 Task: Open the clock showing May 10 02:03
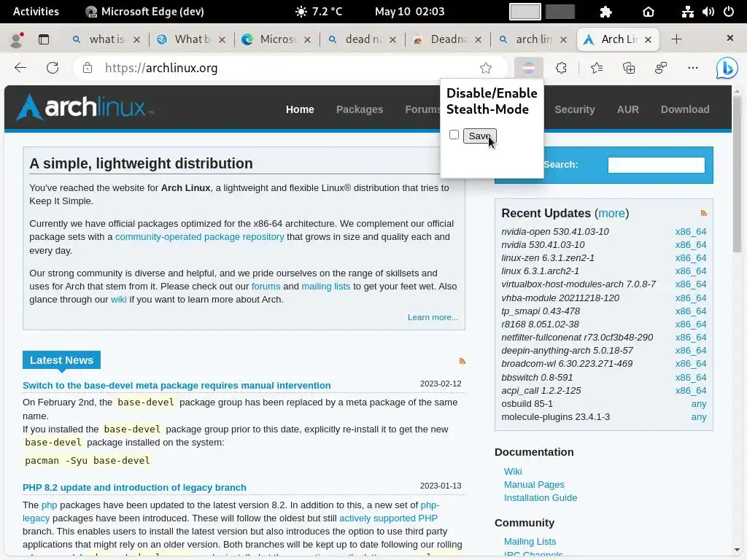(x=409, y=12)
